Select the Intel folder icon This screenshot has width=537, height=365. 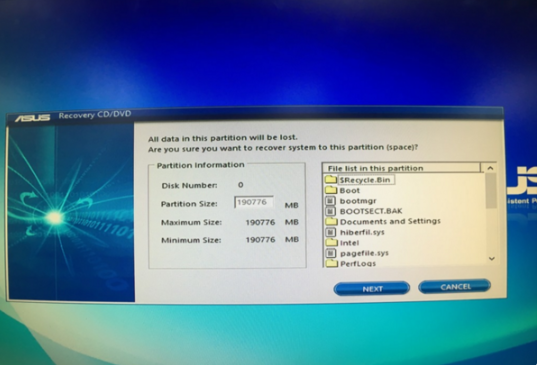tap(331, 242)
